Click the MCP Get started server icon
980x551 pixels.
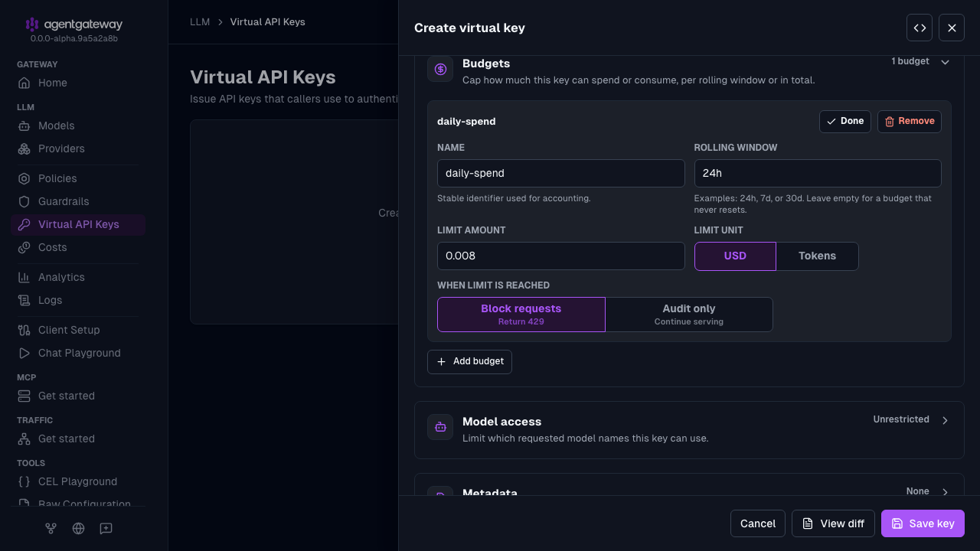24,396
